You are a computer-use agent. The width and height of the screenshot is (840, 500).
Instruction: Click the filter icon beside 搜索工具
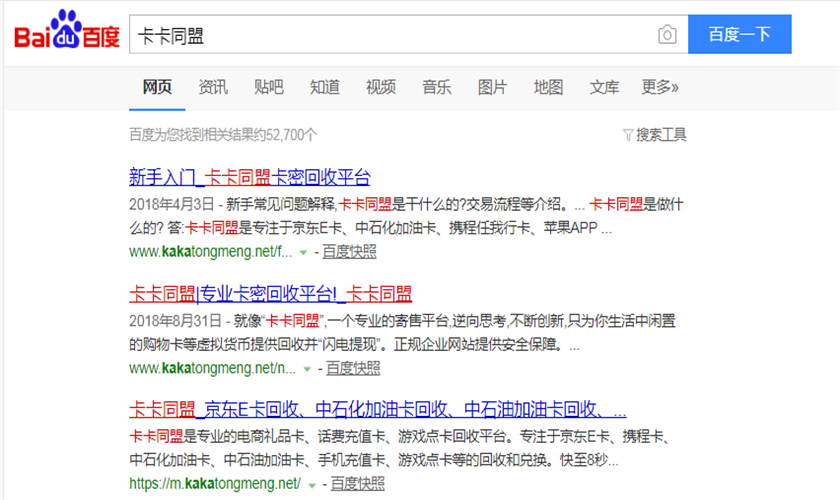pos(628,135)
